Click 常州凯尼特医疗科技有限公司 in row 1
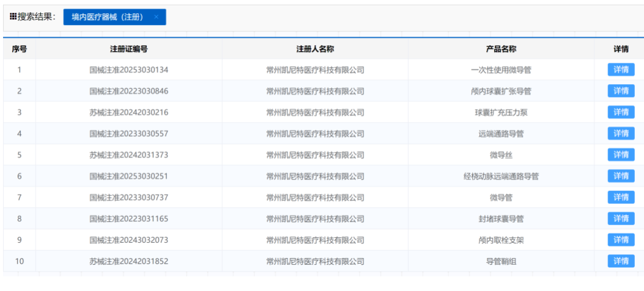 pos(315,70)
